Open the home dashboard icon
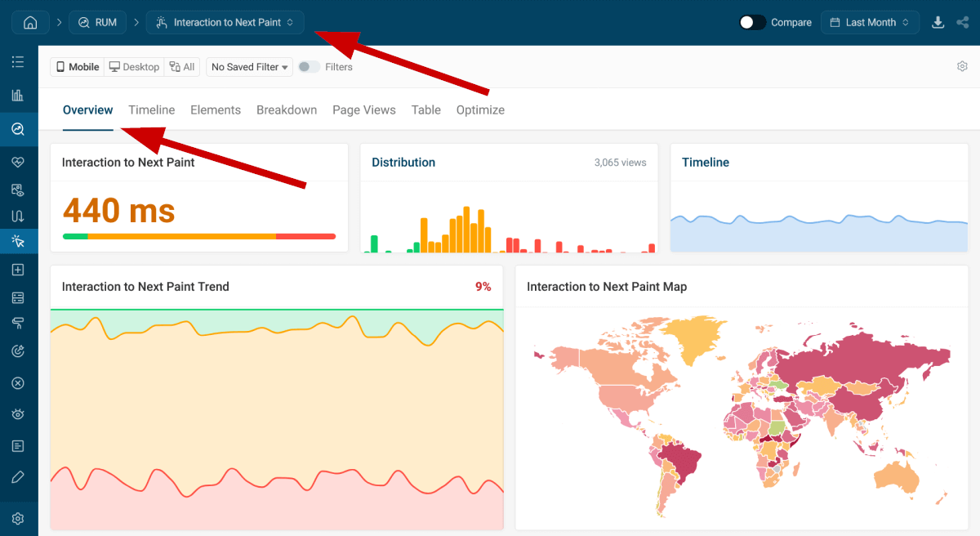The height and width of the screenshot is (536, 980). click(x=29, y=22)
